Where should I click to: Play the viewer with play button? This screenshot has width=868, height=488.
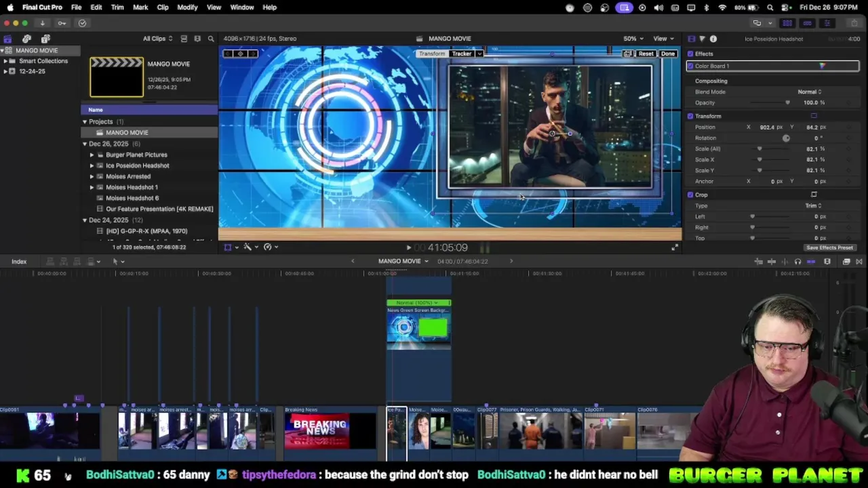[408, 247]
